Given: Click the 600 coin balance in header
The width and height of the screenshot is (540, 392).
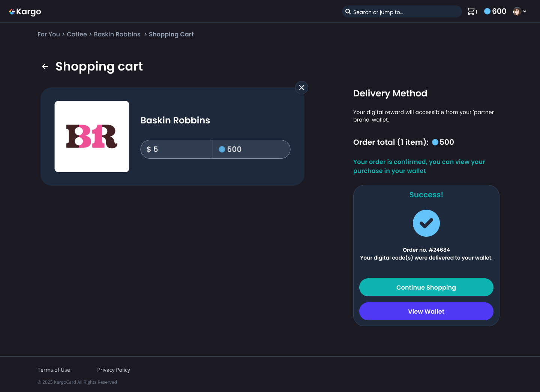Looking at the screenshot, I should [x=495, y=11].
